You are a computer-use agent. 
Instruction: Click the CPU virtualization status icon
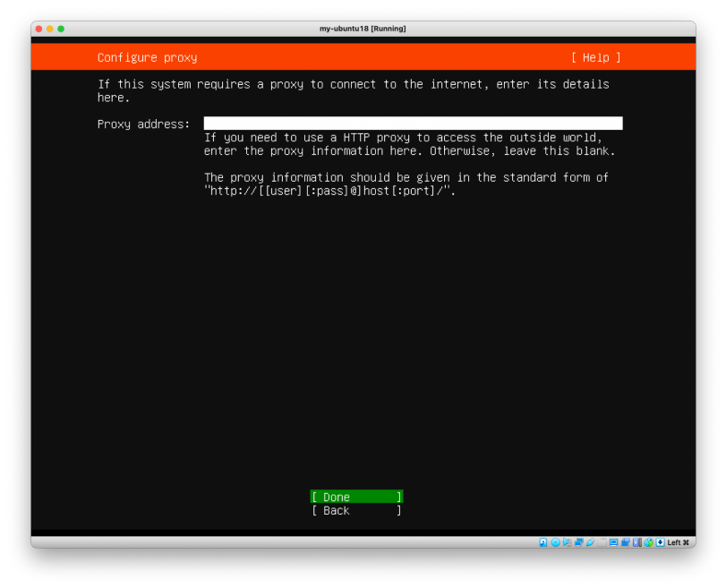[637, 542]
